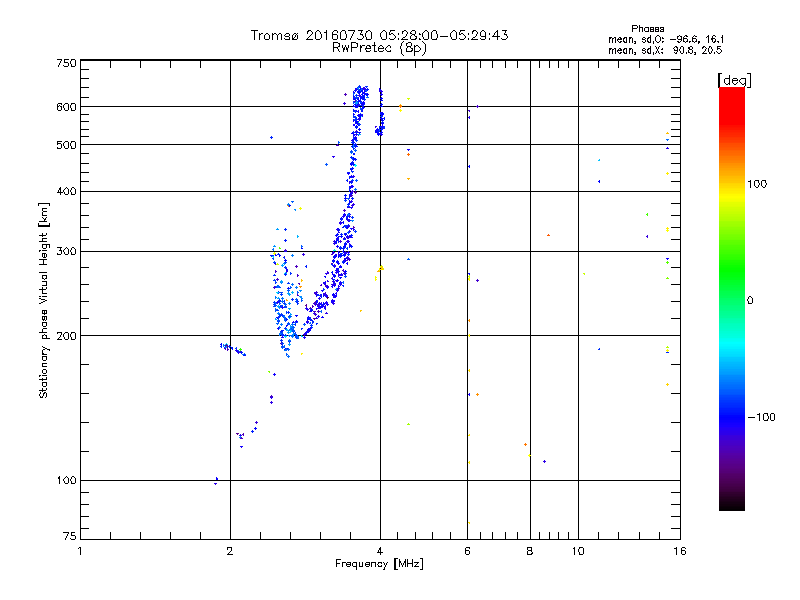Click the blue region of the colorbar near -100

pyautogui.click(x=732, y=414)
